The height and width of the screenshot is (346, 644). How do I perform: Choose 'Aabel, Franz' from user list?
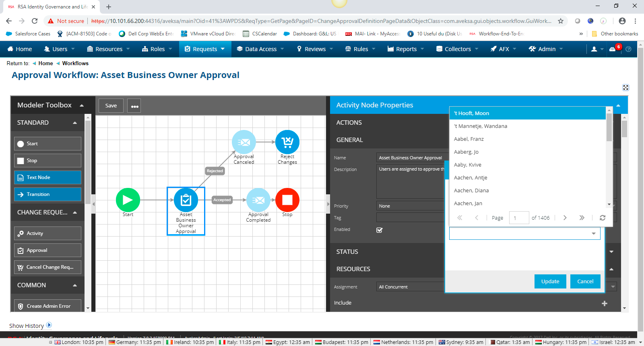click(469, 139)
